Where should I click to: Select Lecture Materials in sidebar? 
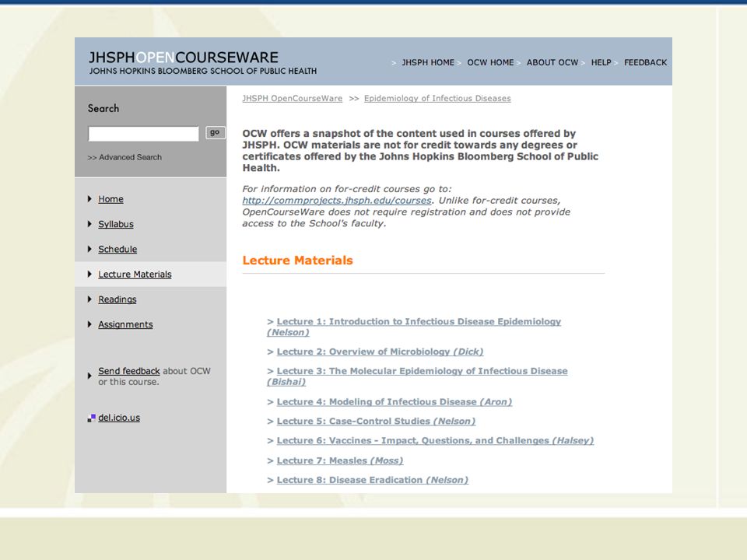pyautogui.click(x=135, y=275)
